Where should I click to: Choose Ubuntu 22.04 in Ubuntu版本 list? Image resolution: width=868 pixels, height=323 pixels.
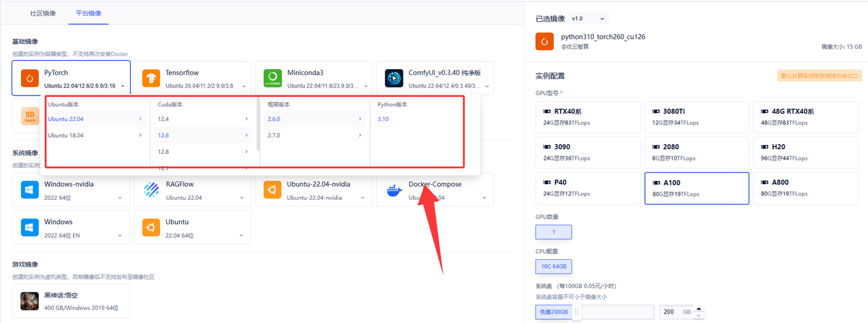tap(96, 119)
